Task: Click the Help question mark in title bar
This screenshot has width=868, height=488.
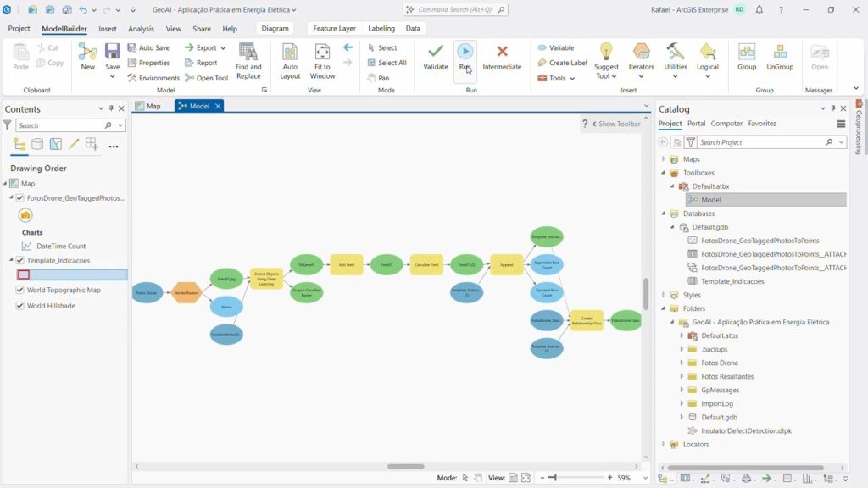Action: pyautogui.click(x=781, y=9)
